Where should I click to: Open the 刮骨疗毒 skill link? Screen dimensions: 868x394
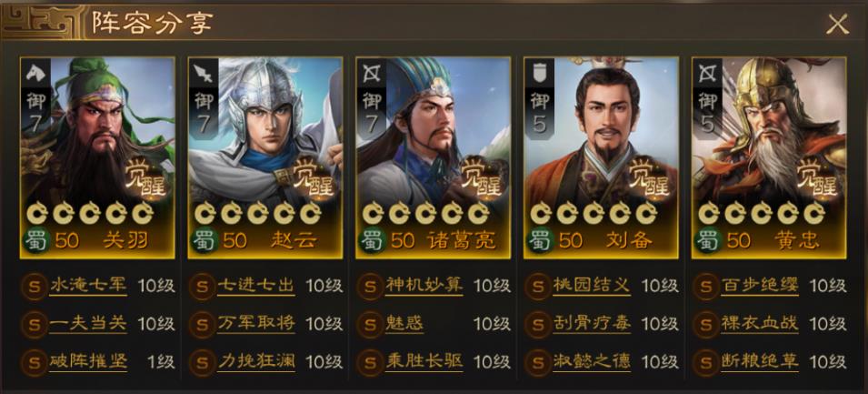pos(591,324)
